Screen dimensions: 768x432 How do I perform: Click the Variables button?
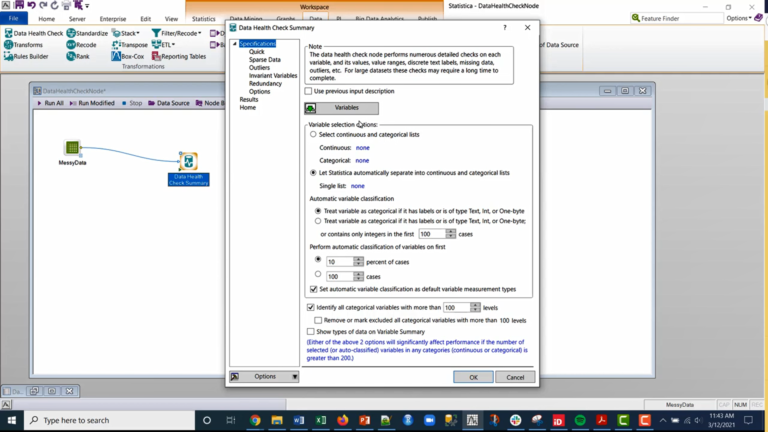(x=341, y=108)
